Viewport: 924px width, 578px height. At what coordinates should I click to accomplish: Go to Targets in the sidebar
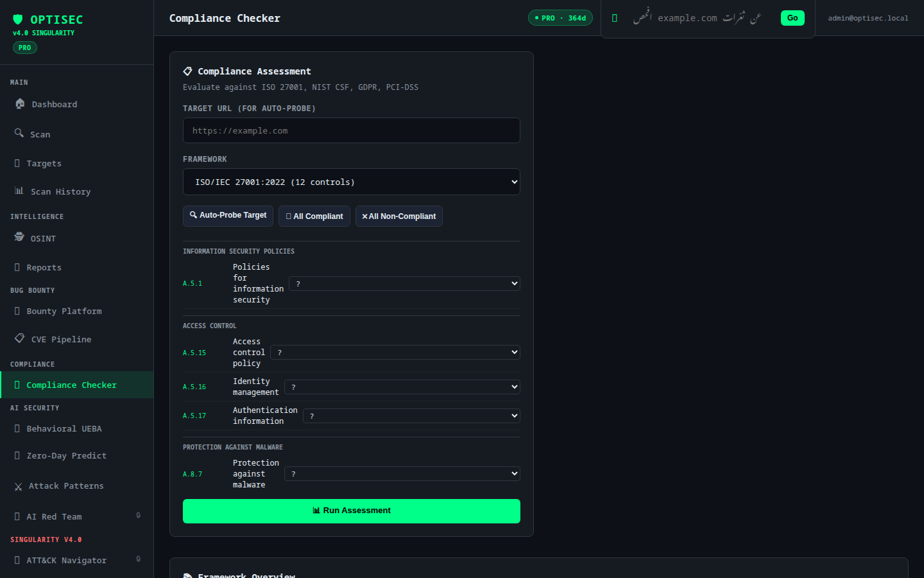[77, 163]
